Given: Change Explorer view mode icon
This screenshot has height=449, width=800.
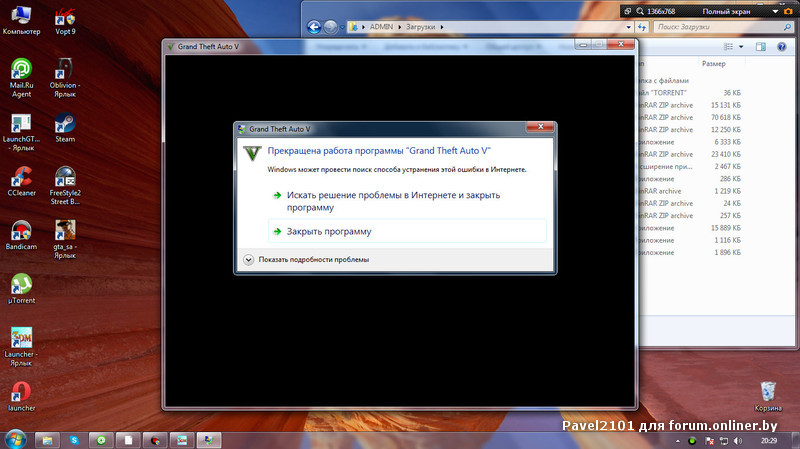Looking at the screenshot, I should point(729,47).
